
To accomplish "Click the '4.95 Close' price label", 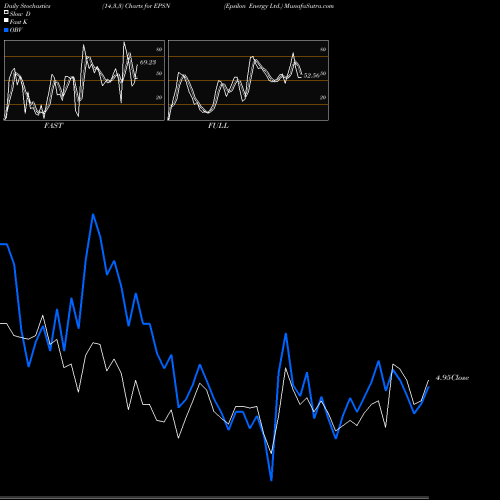I will coord(452,377).
